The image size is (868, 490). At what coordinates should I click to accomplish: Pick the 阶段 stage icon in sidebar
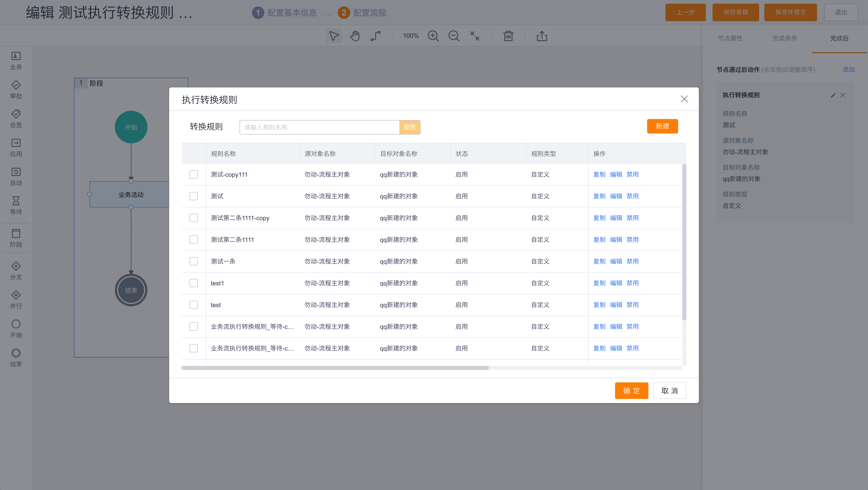(x=16, y=233)
